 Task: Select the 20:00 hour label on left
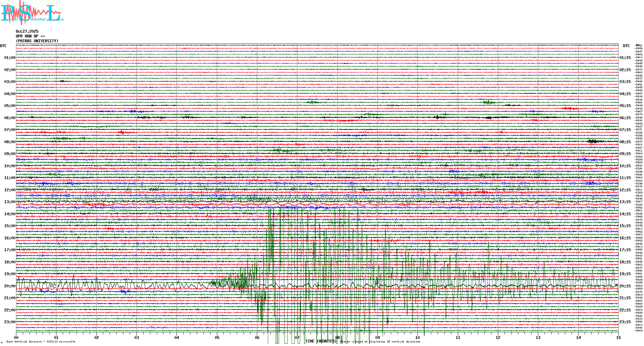coord(10,286)
